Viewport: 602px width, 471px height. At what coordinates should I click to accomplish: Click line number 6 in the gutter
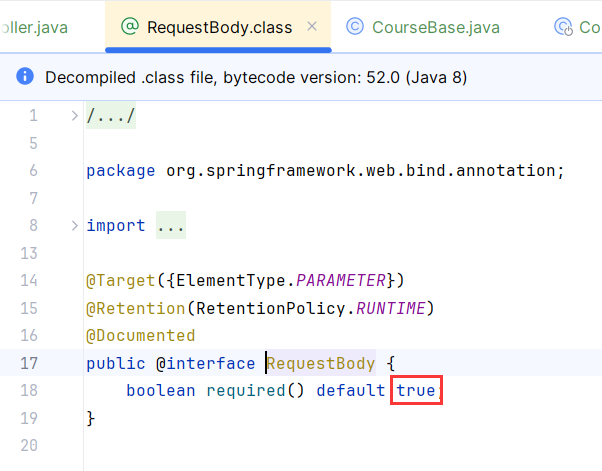click(33, 170)
